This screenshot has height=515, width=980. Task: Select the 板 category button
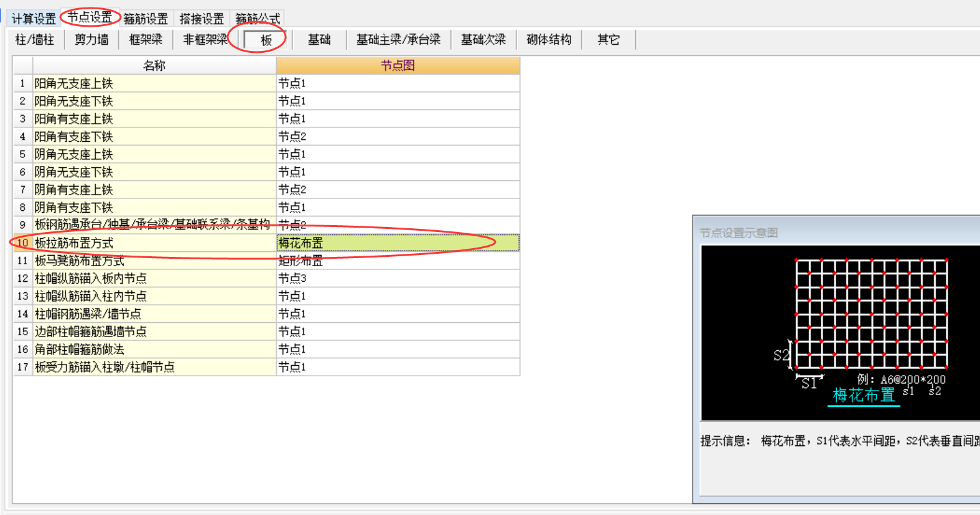266,40
